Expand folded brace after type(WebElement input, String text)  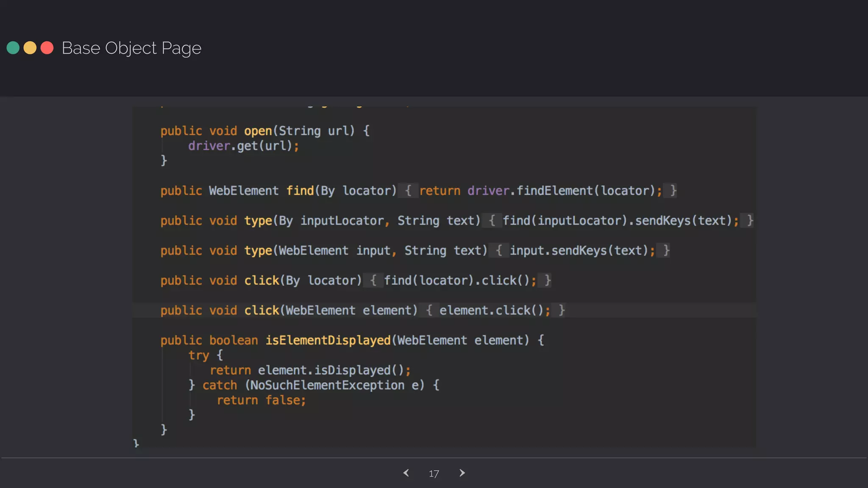coord(499,250)
